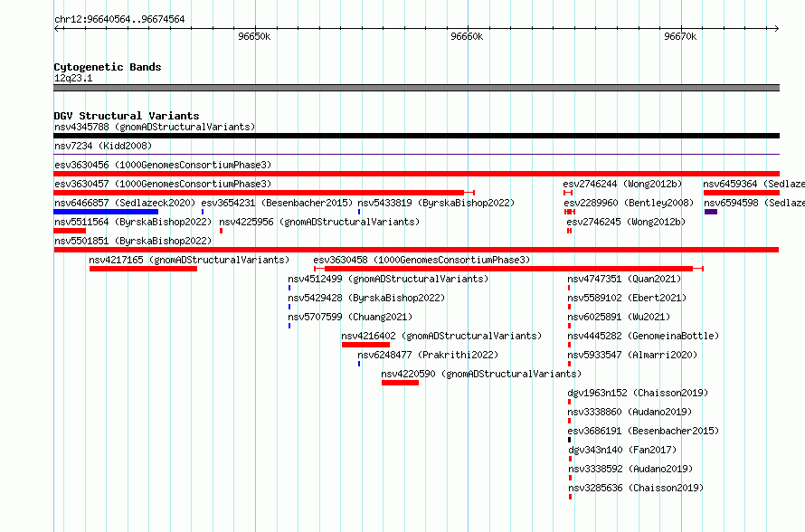Open nsv6466857 (Sedlazeck2020) variant label
This screenshot has width=805, height=532.
(125, 203)
